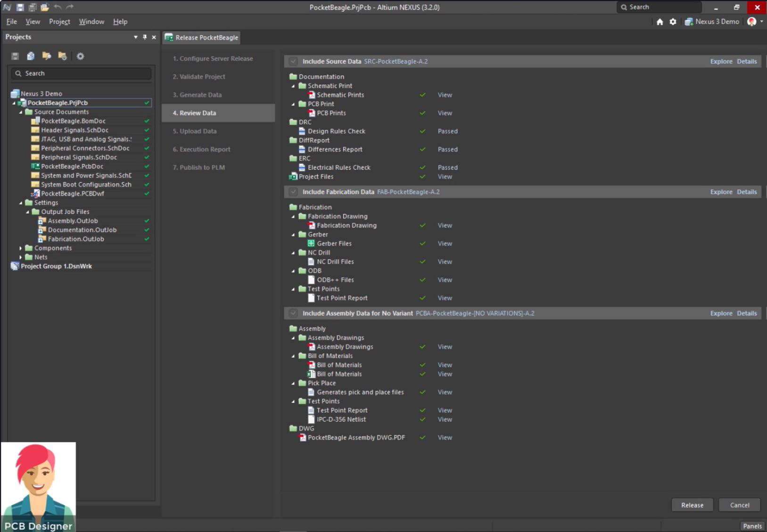Screen dimensions: 767x532
Task: Click the Search field in Projects panel
Action: pos(80,73)
